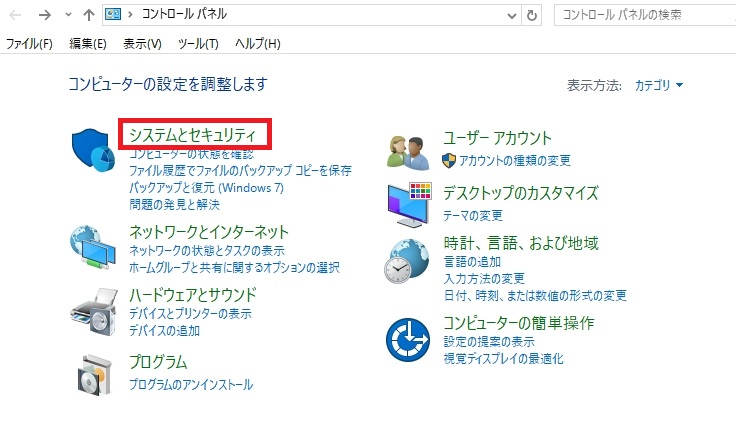Viewport: 736px width, 434px height.
Task: Open the recent locations dropdown arrow
Action: [x=69, y=15]
